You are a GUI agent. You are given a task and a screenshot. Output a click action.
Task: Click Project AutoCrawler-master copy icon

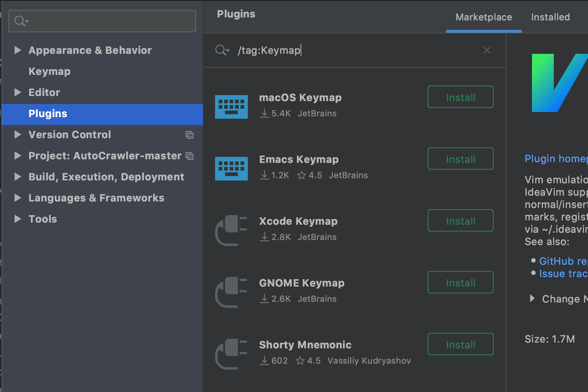[x=189, y=156]
